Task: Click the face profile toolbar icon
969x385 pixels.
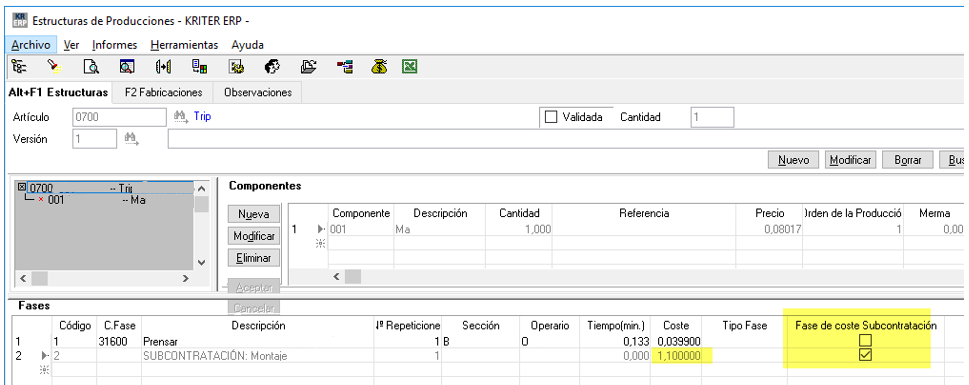Action: pos(272,66)
